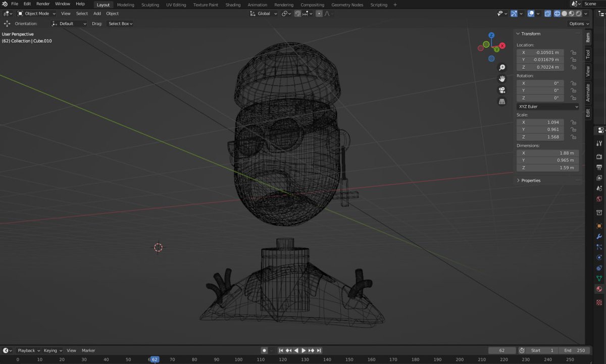Click the Blender logo icon
Screen dimensions: 606x364
click(x=5, y=4)
